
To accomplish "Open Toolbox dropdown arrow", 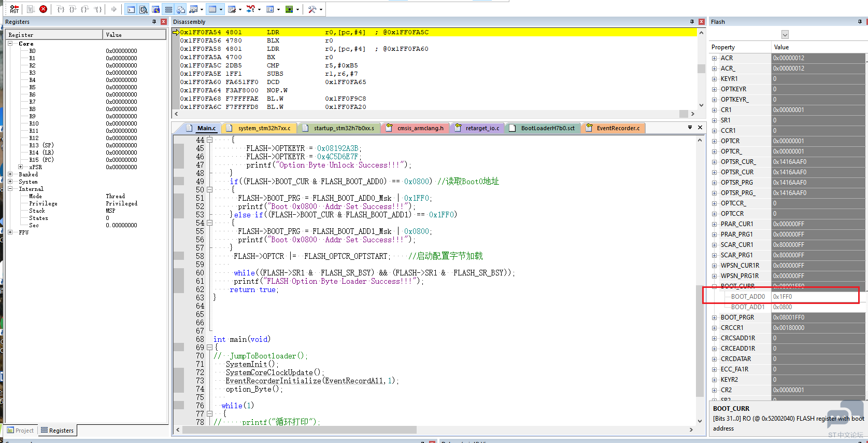I will (321, 9).
